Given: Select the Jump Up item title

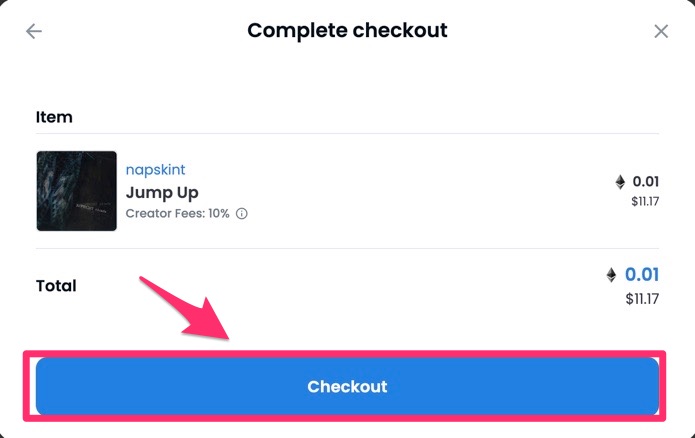Looking at the screenshot, I should pyautogui.click(x=162, y=192).
